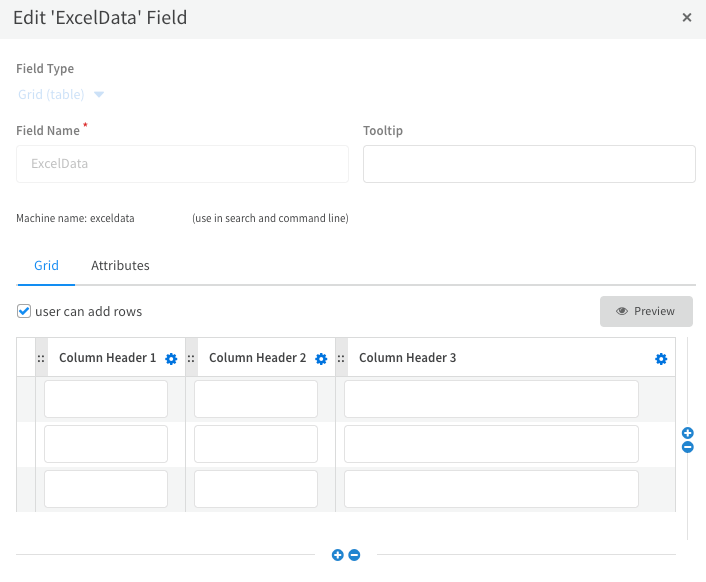Remove a column using the bottom minus icon

(354, 555)
